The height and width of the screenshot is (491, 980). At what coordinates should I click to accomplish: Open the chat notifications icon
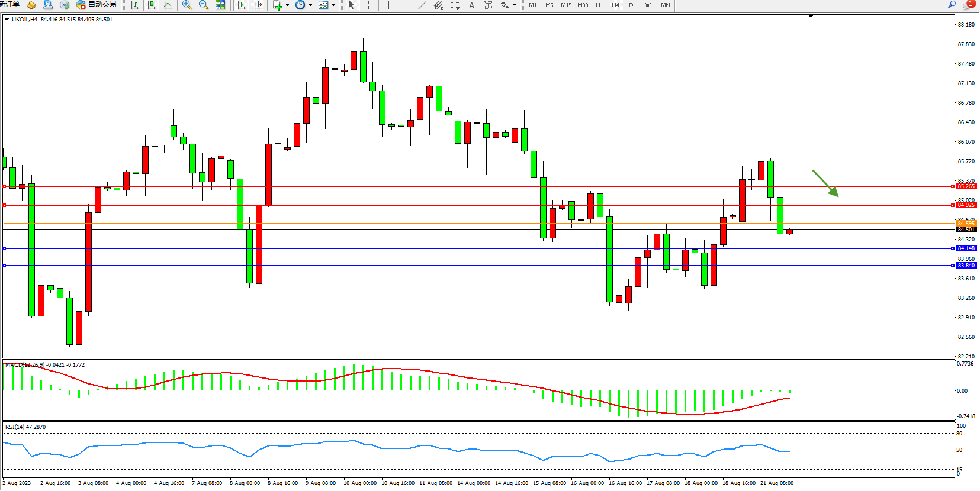(x=968, y=5)
